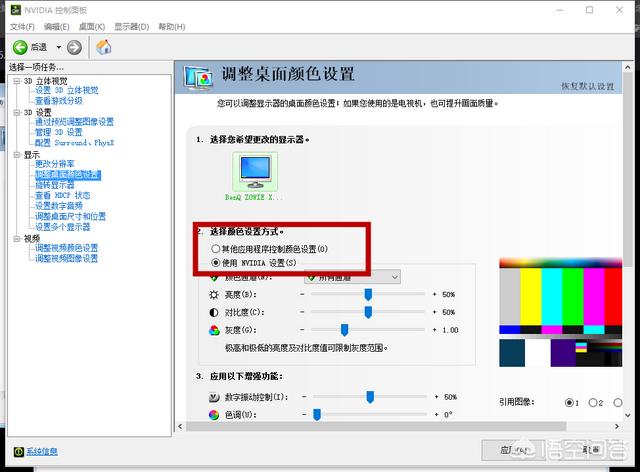Select the BenQ ZOWIE monitor icon
Viewport: 640px width, 472px height.
(255, 172)
